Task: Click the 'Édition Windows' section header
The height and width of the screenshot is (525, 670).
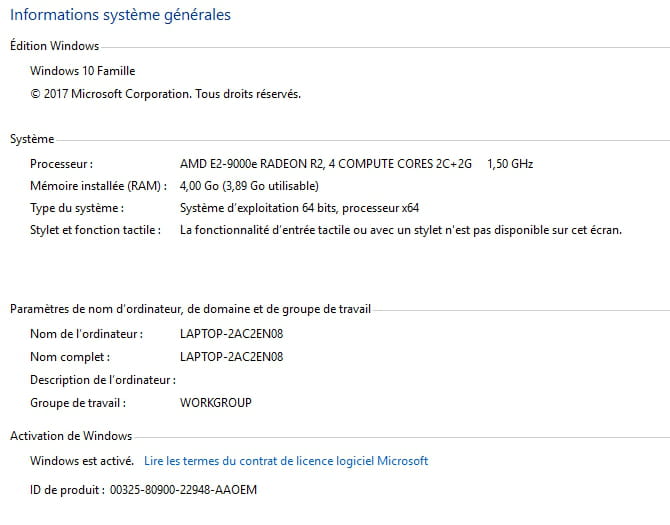Action: coord(54,46)
